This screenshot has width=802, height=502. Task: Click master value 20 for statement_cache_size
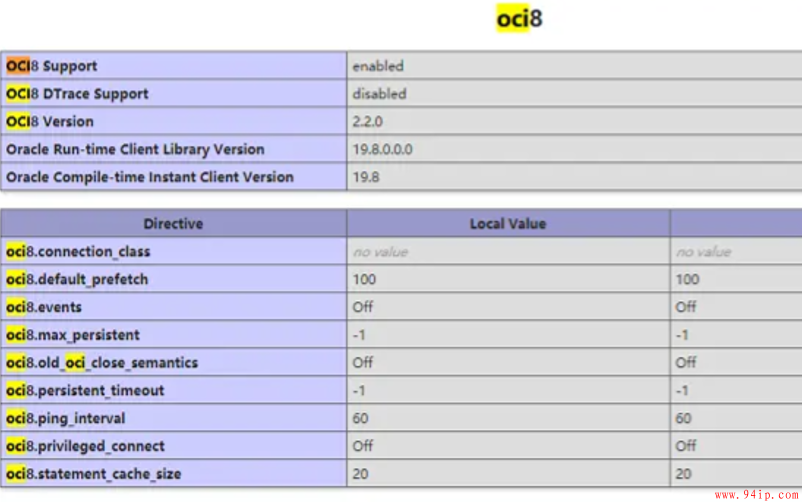[x=683, y=474]
